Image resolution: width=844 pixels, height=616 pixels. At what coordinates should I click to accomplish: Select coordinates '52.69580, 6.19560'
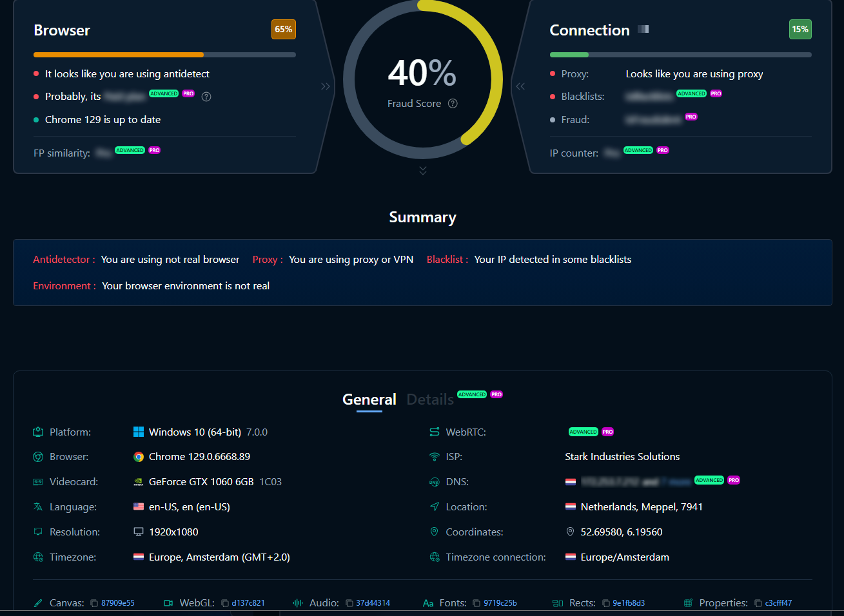point(622,532)
